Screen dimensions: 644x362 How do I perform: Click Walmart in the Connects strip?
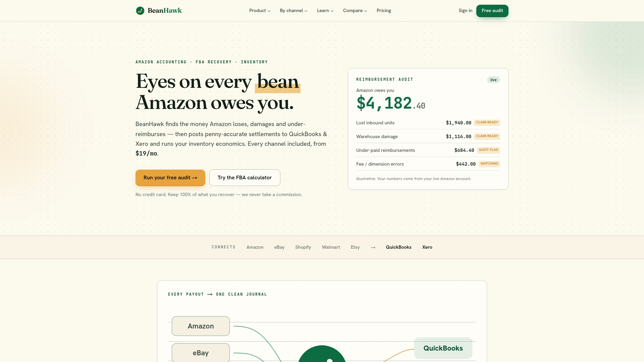point(331,247)
